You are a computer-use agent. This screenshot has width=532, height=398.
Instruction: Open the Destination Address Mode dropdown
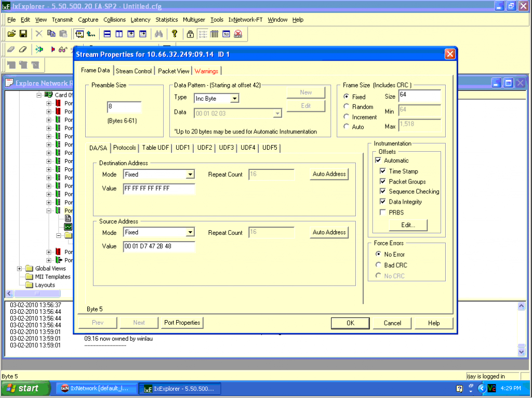[x=190, y=175]
